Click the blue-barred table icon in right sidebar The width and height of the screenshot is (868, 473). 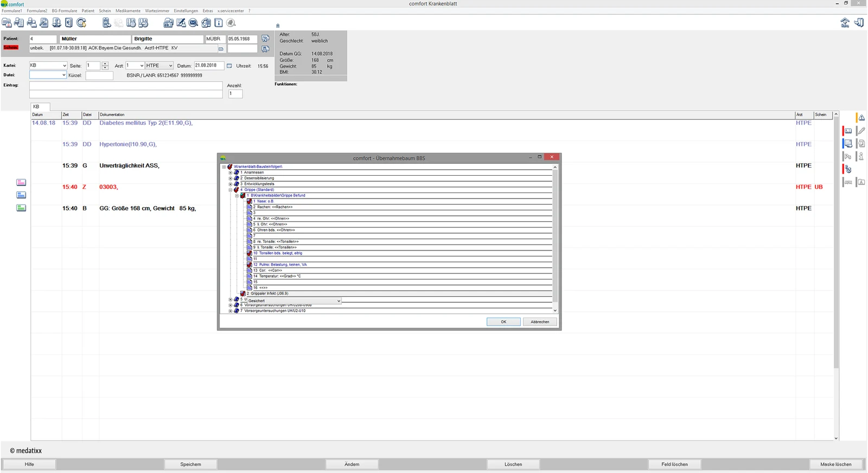847,143
